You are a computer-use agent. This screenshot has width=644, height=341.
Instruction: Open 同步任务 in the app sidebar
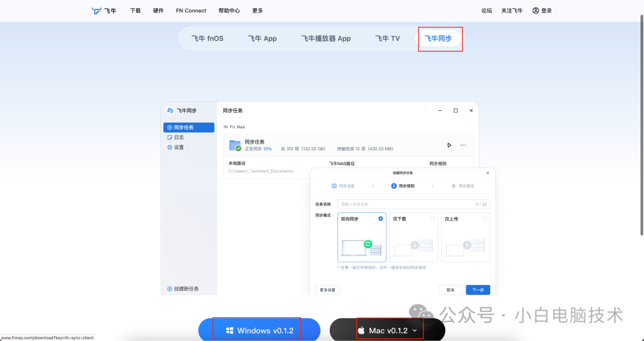pyautogui.click(x=189, y=128)
